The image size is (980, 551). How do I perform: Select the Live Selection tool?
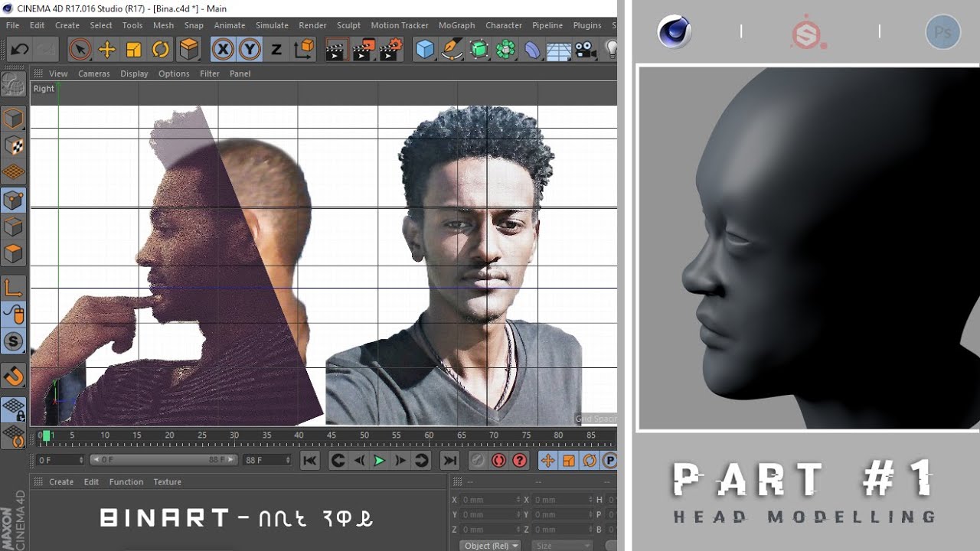coord(79,51)
